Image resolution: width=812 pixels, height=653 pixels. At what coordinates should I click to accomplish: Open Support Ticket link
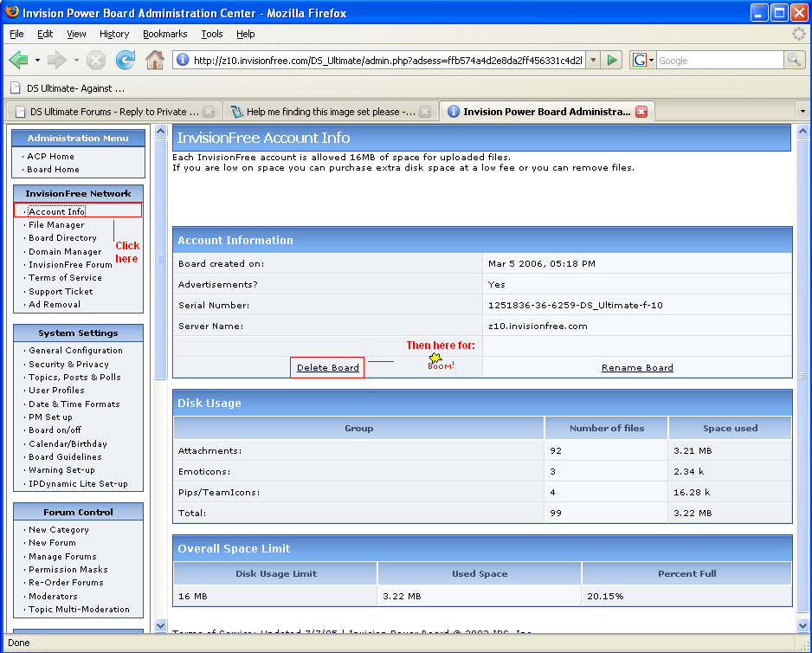(61, 291)
